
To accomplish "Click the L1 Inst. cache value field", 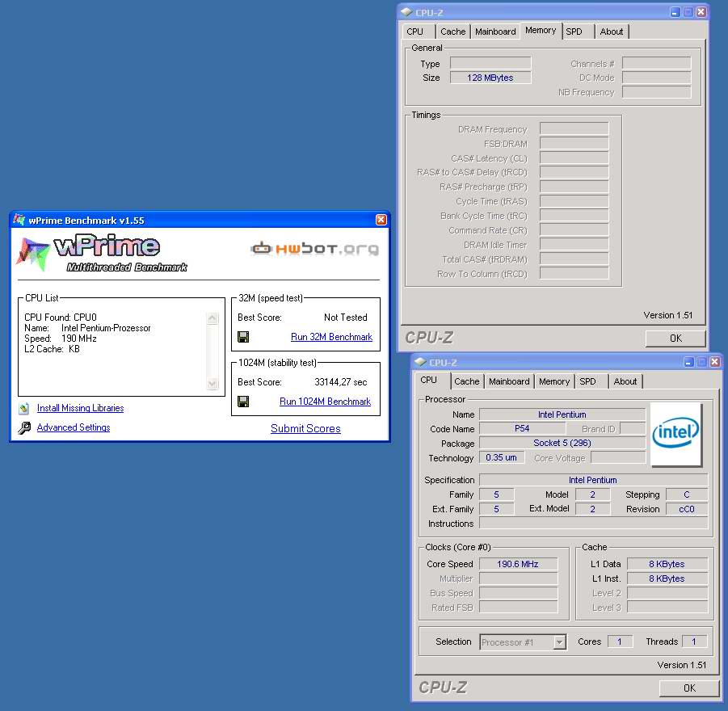I will tap(667, 578).
